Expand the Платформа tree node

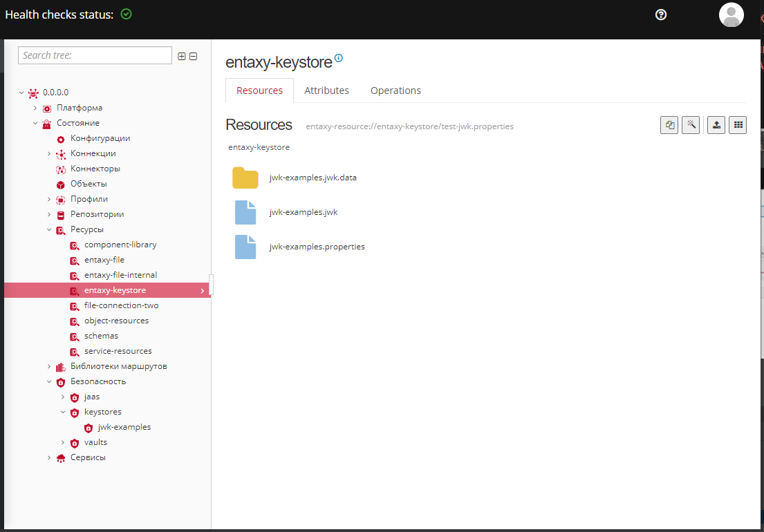[35, 108]
